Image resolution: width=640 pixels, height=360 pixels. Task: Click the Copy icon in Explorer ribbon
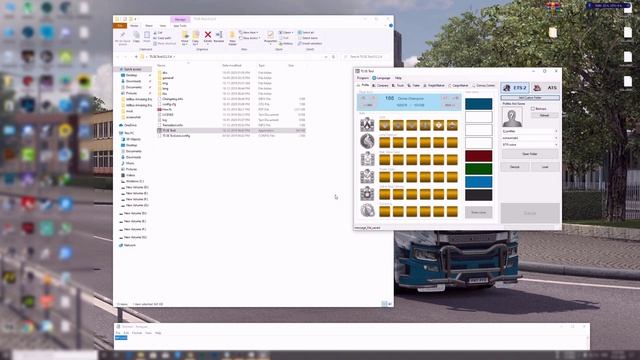pos(136,37)
